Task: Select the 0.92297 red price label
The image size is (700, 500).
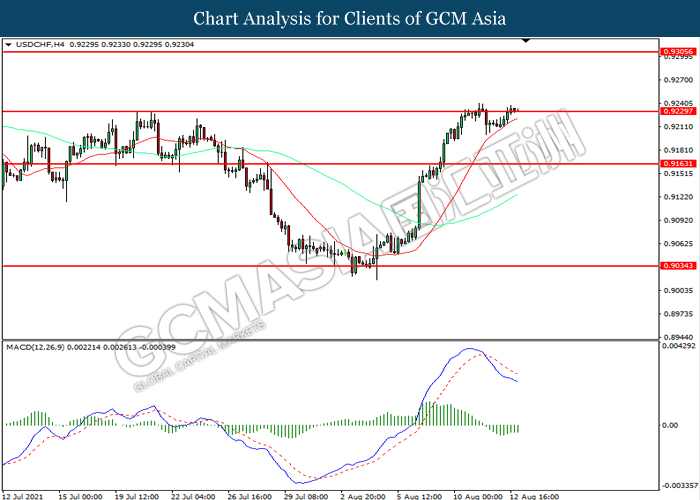Action: 674,111
